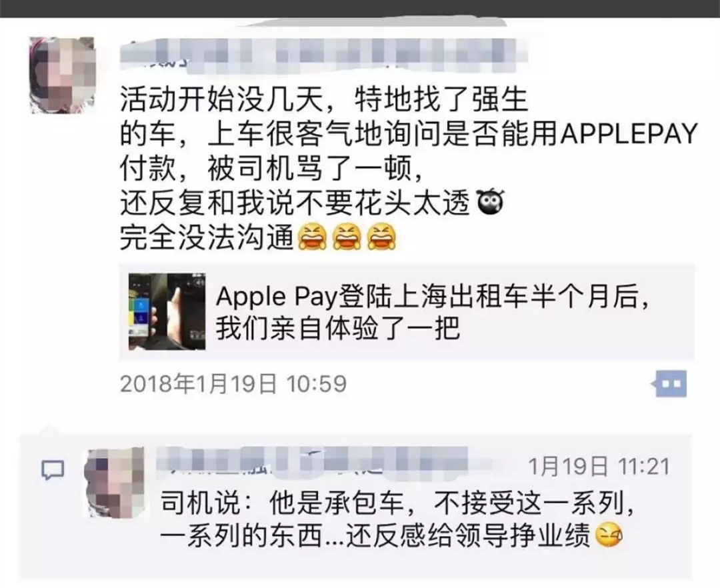The height and width of the screenshot is (588, 720).
Task: Open the shared Apple Pay article thumbnail
Action: pyautogui.click(x=167, y=311)
